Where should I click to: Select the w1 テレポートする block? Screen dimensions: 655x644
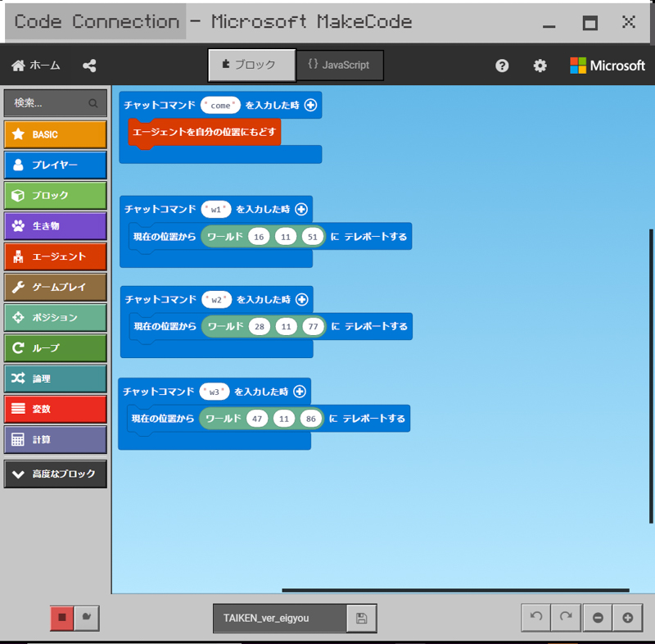coord(374,237)
